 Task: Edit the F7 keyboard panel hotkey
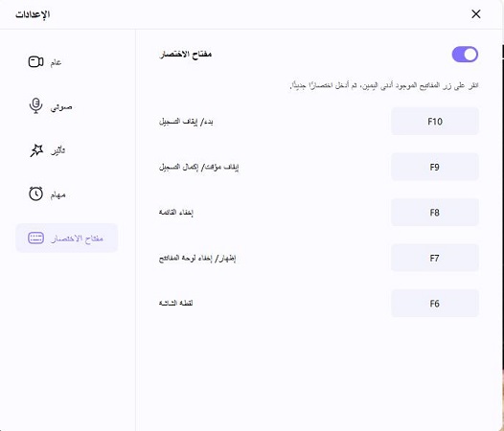pos(435,258)
